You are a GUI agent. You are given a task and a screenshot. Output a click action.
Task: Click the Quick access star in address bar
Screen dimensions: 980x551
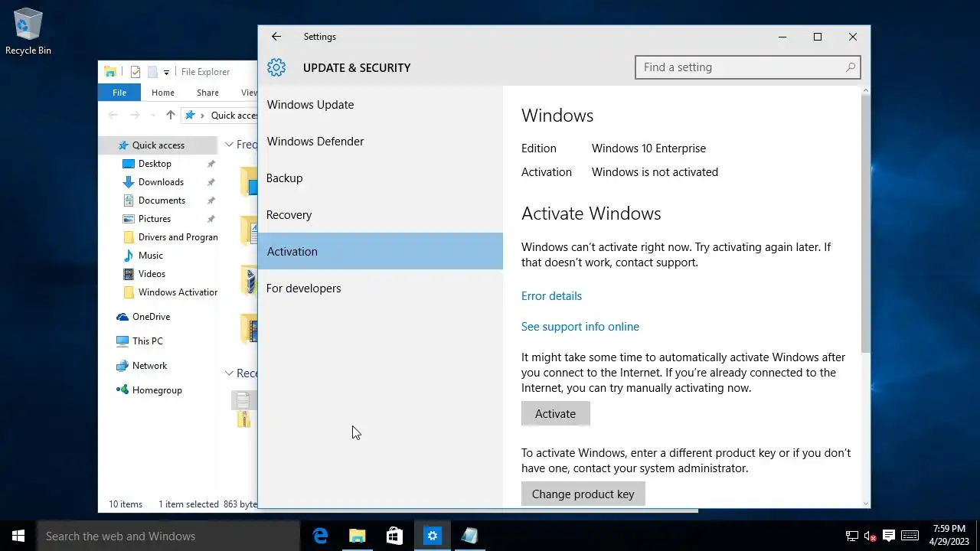[x=190, y=116]
